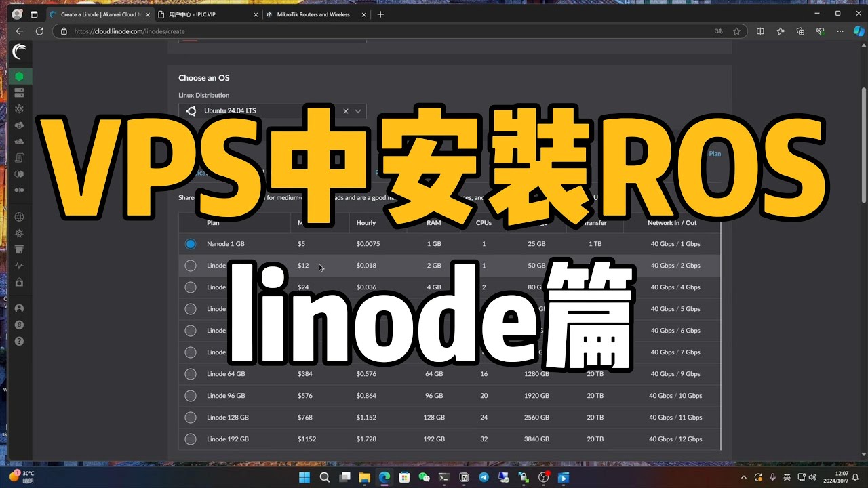This screenshot has width=868, height=488.
Task: Open Object Storage bucket icon in sidebar
Action: pyautogui.click(x=19, y=249)
